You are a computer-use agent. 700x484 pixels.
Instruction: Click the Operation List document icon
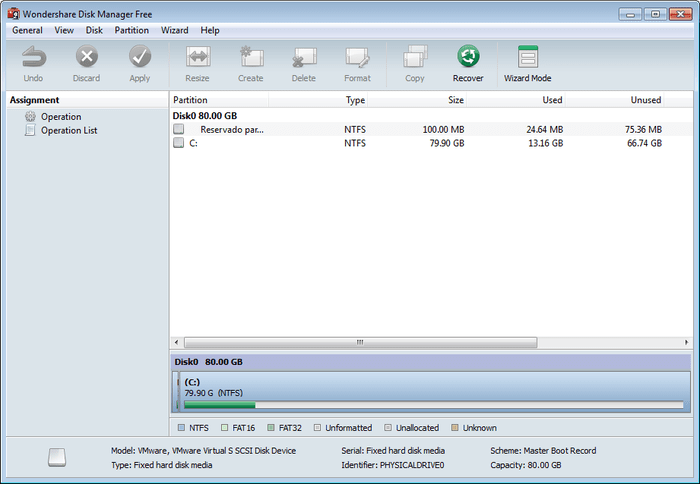pyautogui.click(x=30, y=130)
